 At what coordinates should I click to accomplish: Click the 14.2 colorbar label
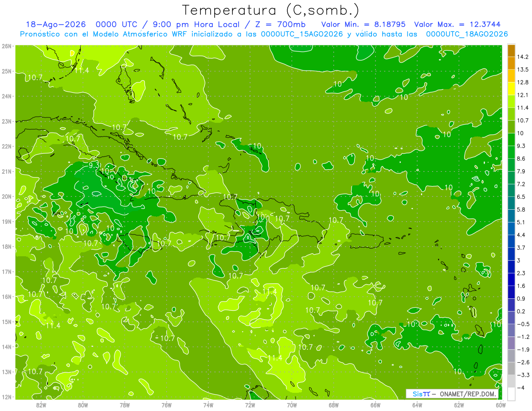pos(523,57)
